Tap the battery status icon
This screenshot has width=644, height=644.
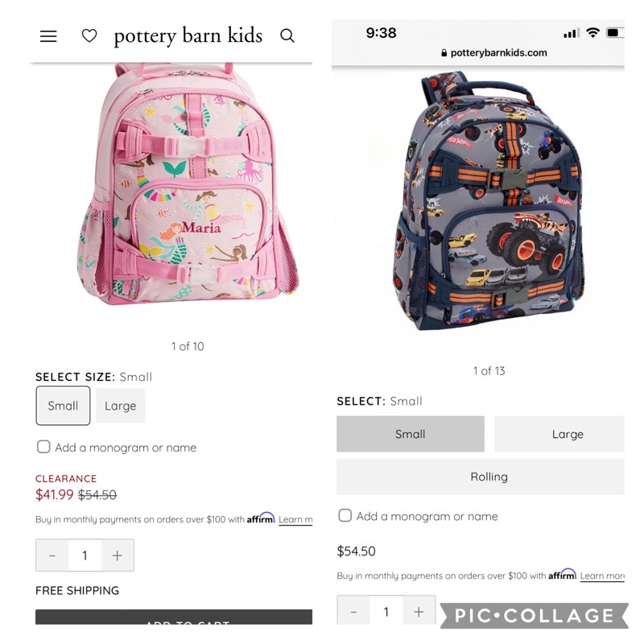tap(615, 32)
